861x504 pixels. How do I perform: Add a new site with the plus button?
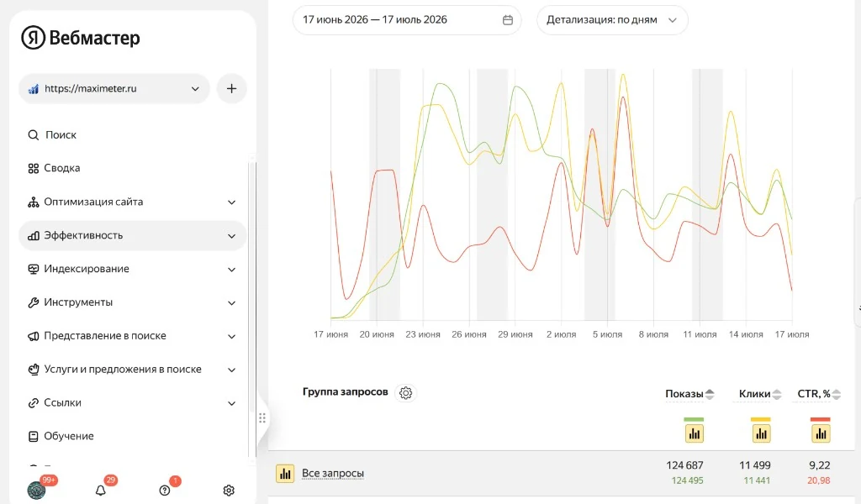click(x=232, y=88)
